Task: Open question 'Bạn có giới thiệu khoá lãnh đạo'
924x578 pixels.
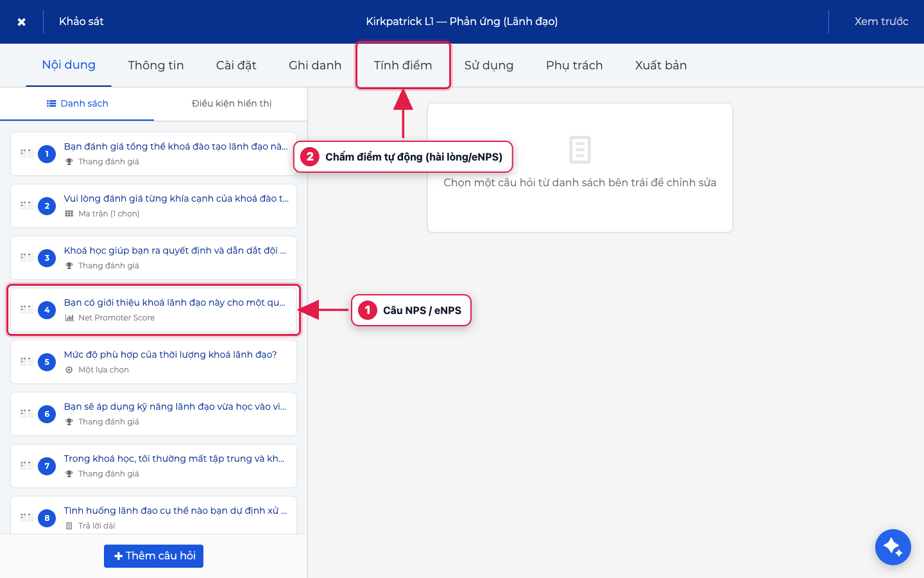Action: 153,310
